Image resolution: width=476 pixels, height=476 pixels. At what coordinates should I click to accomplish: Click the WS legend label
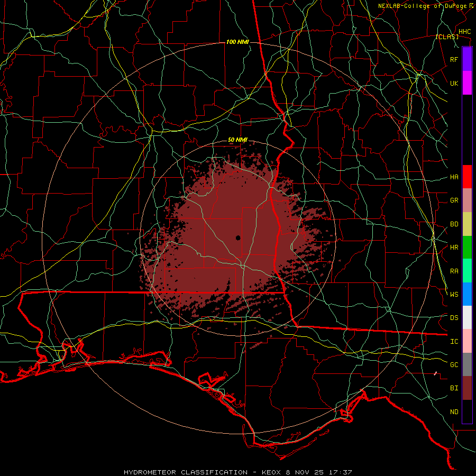click(454, 294)
